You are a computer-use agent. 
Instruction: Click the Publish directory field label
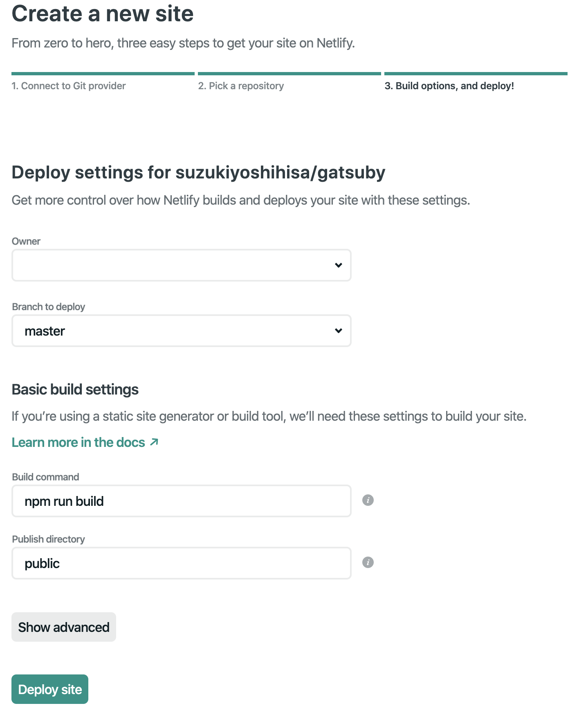(x=48, y=539)
